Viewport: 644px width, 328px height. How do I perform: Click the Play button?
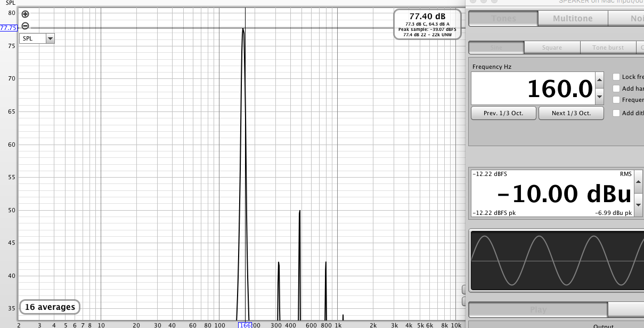coord(538,309)
